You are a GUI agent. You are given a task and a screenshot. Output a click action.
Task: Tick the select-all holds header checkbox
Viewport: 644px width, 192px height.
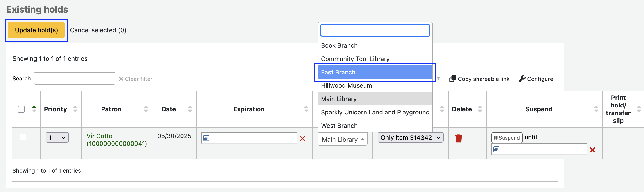pos(21,109)
